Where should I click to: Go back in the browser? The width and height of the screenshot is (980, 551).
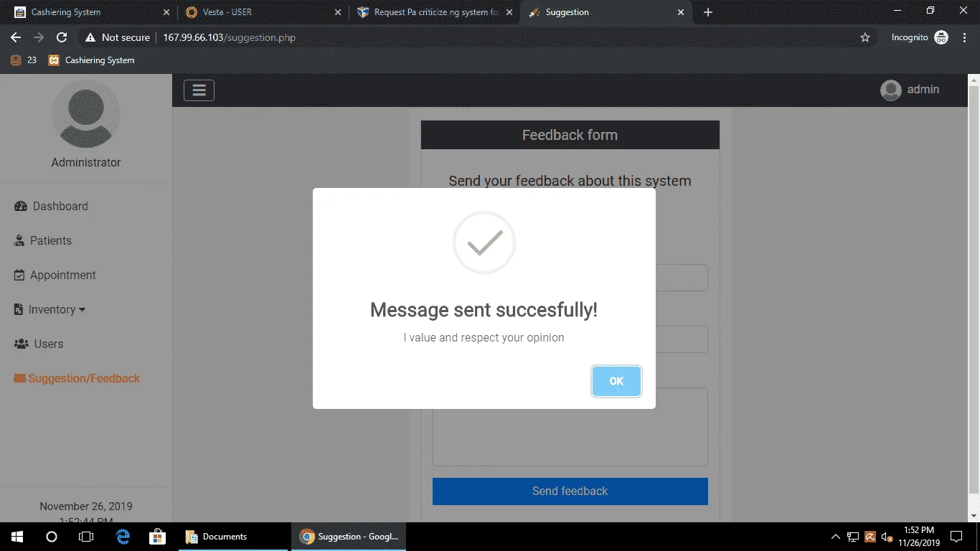click(x=16, y=37)
